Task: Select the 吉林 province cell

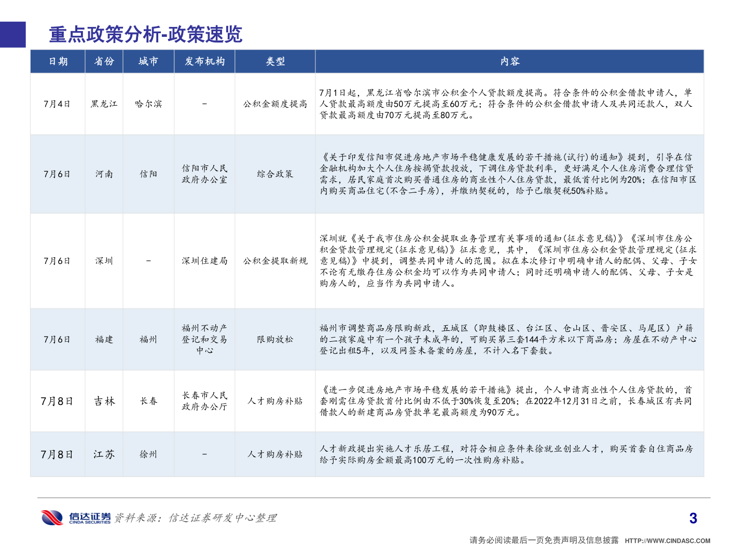Action: (104, 401)
